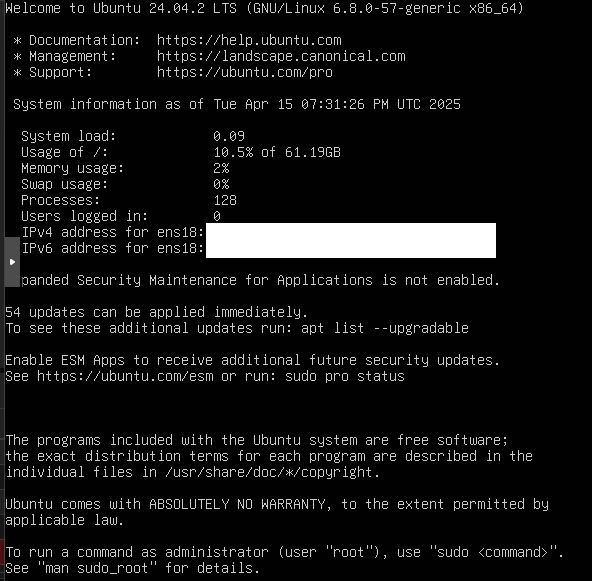Select the sudo <command> text

click(x=493, y=552)
